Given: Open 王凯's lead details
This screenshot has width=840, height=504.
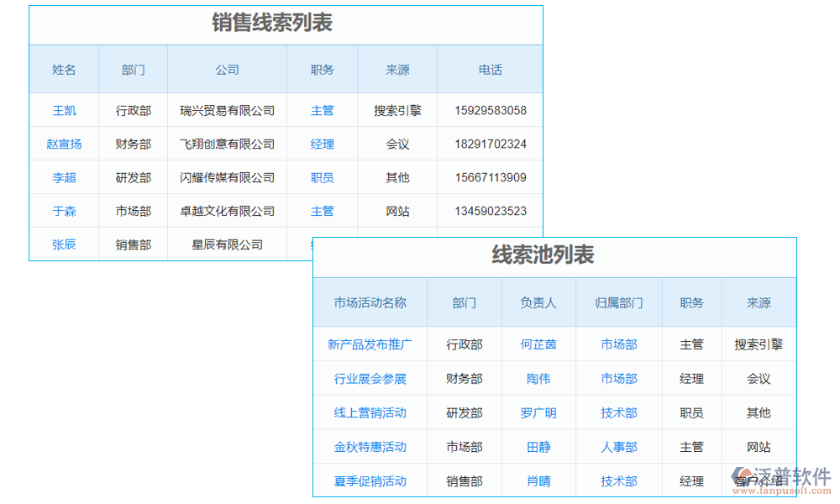Looking at the screenshot, I should tap(64, 110).
